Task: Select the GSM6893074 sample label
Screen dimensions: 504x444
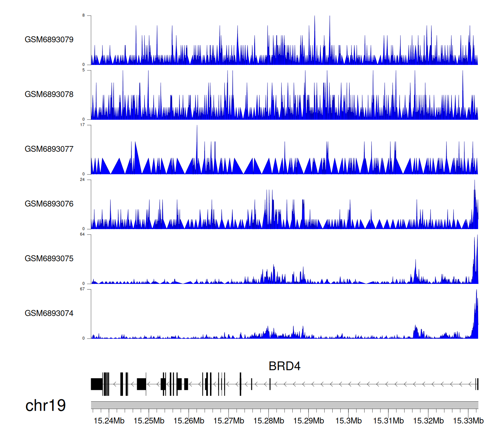Action: click(x=49, y=313)
